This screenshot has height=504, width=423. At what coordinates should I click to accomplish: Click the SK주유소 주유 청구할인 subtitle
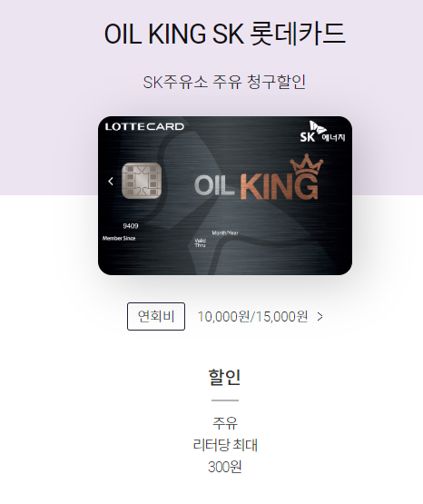[x=224, y=82]
